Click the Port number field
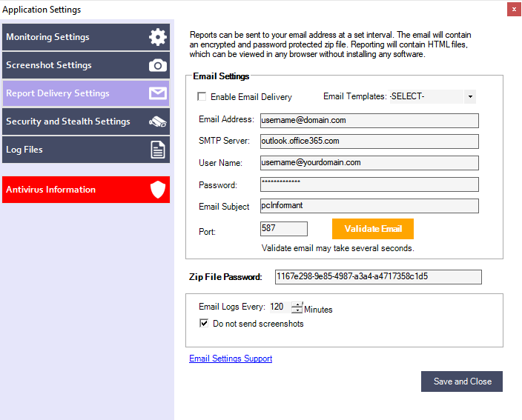 284,229
